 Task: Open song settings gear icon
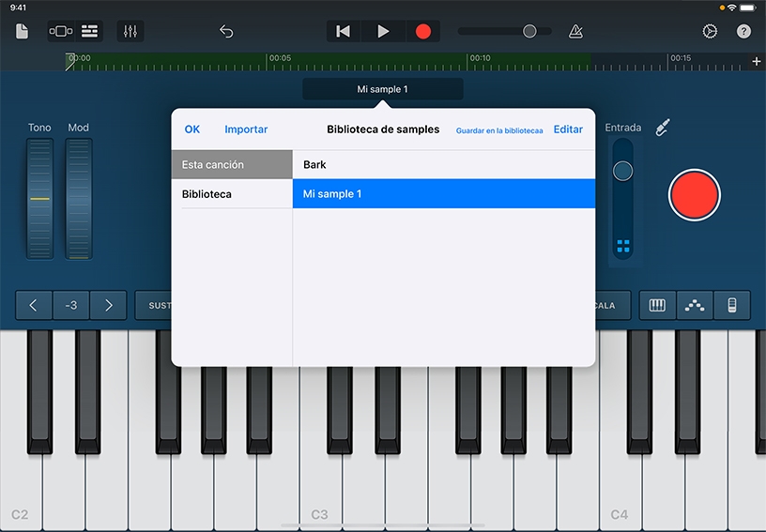[710, 31]
